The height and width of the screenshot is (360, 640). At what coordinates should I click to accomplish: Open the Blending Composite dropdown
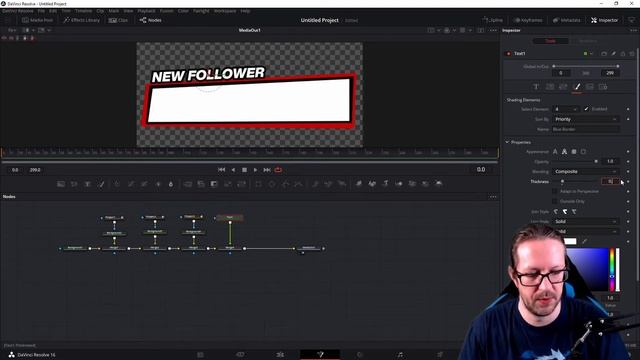[586, 171]
